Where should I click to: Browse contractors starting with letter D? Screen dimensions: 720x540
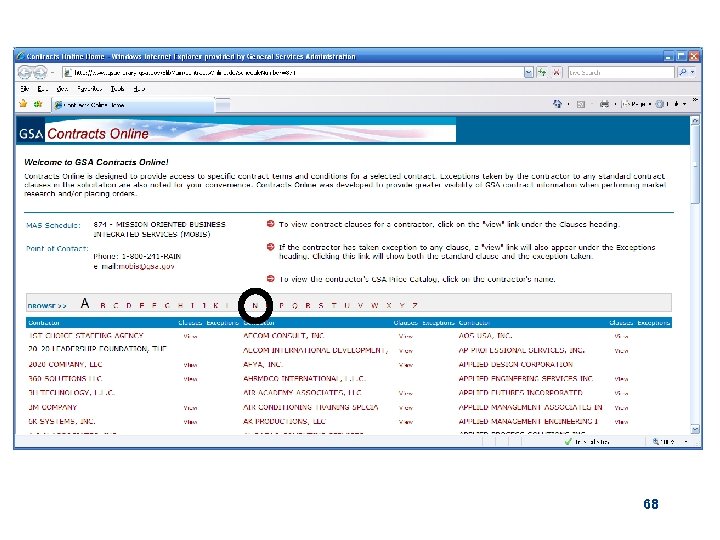pos(129,305)
